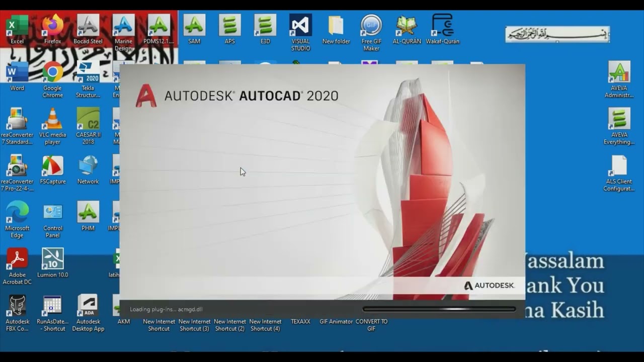This screenshot has height=362, width=644.
Task: Open the PDMS12.1 desktop icon
Action: 159,29
